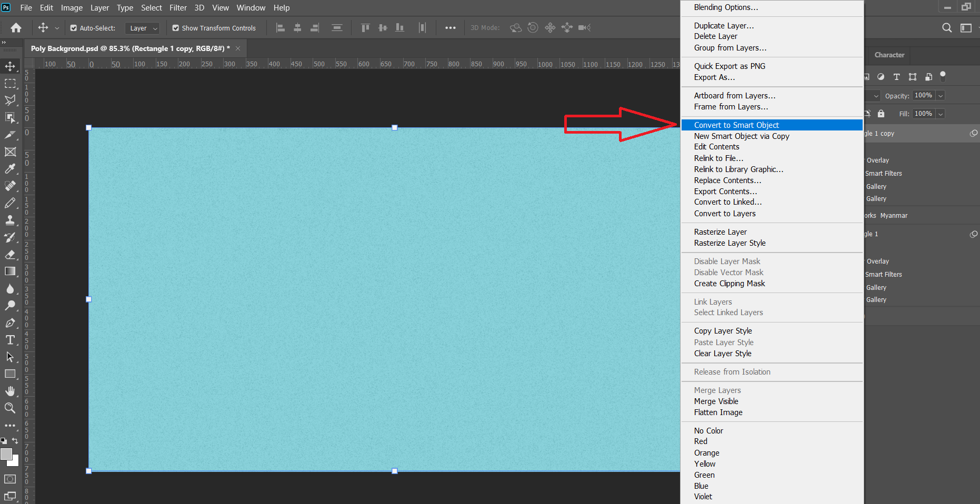The image size is (980, 504).
Task: Click Rasterize Layer in context menu
Action: click(720, 232)
